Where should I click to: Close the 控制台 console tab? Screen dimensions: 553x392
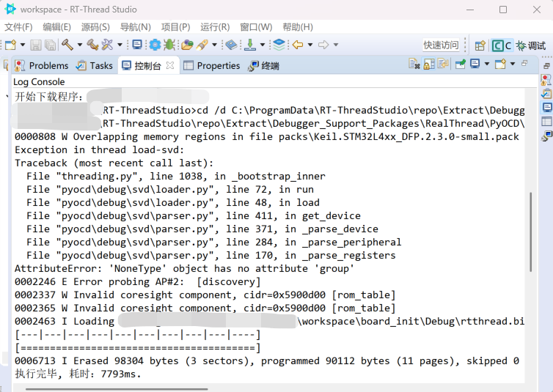(x=170, y=65)
